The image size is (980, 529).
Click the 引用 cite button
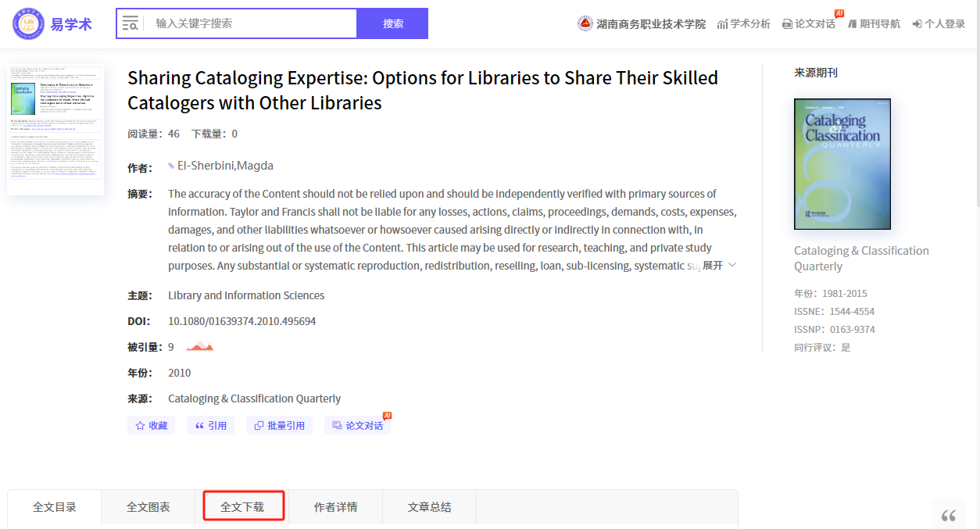tap(210, 425)
